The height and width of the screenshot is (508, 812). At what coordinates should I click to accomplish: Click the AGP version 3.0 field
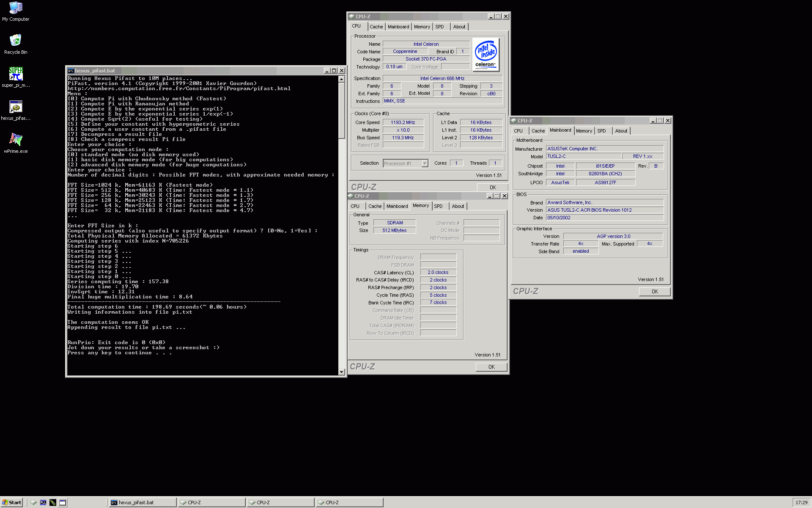coord(613,236)
